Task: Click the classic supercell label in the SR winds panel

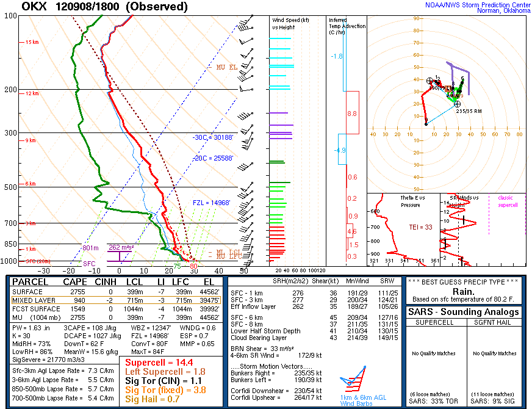Action: click(x=505, y=201)
